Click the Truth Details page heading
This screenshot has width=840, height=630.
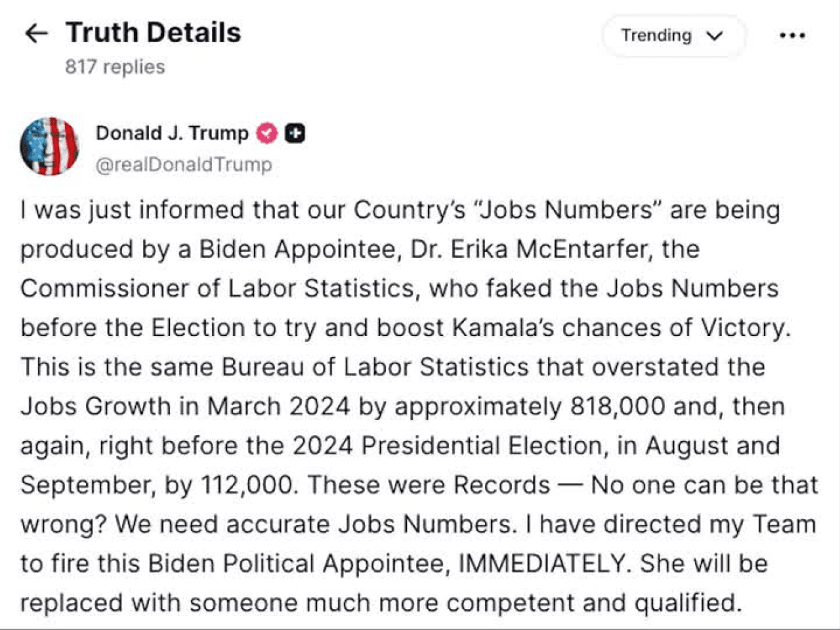[x=154, y=33]
